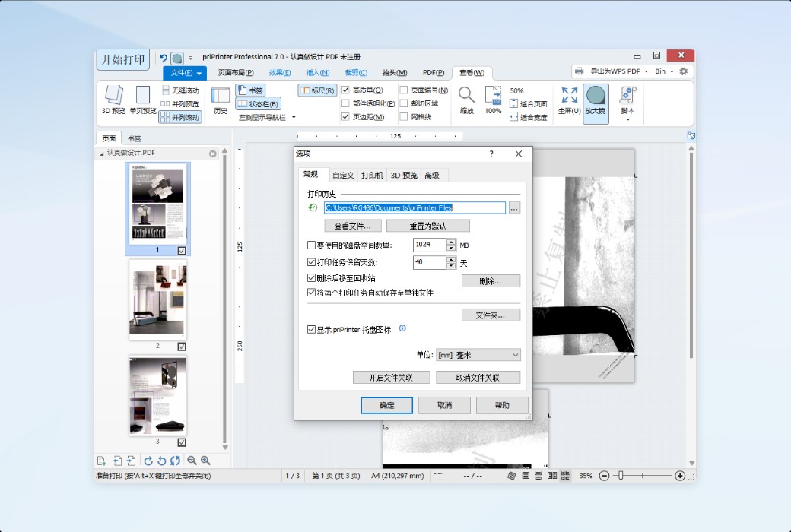Switch to the 抬头(M) ribbon tab
The width and height of the screenshot is (791, 532).
pyautogui.click(x=395, y=73)
